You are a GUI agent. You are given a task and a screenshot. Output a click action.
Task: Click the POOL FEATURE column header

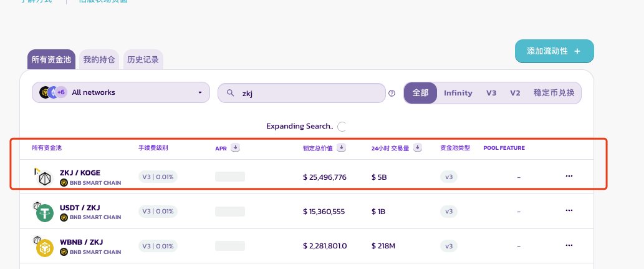(x=504, y=148)
